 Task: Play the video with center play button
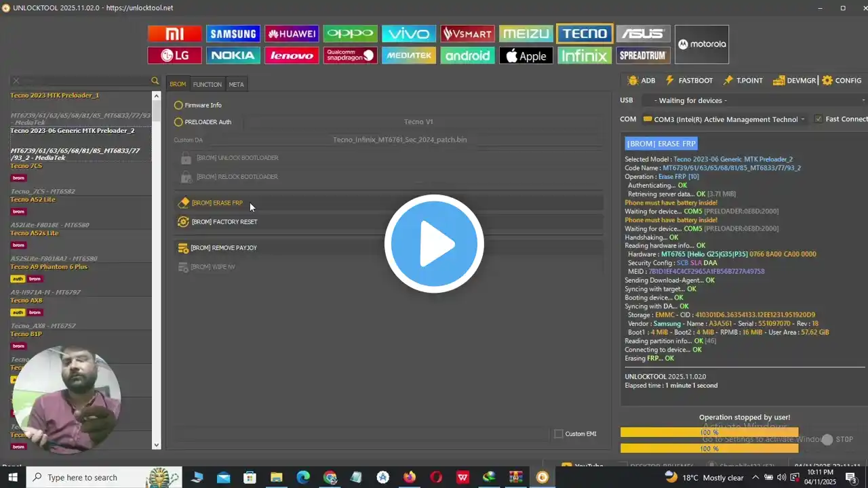click(434, 244)
